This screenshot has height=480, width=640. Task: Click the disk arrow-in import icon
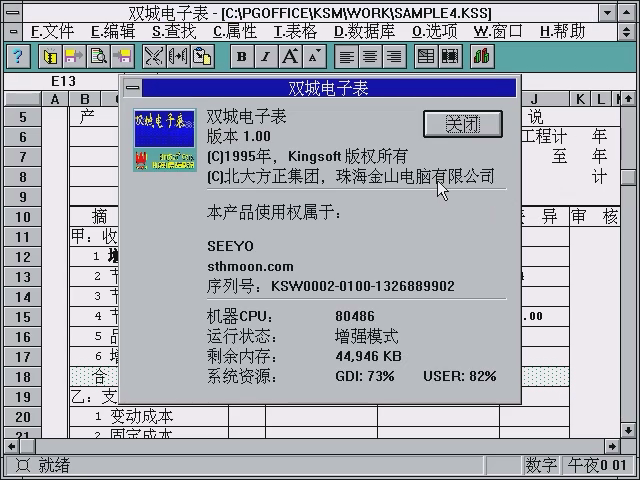(x=122, y=56)
